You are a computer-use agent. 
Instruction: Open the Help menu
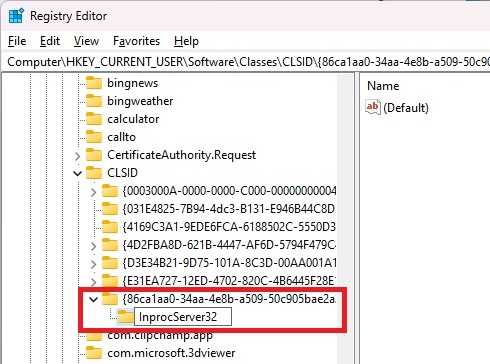pos(186,41)
